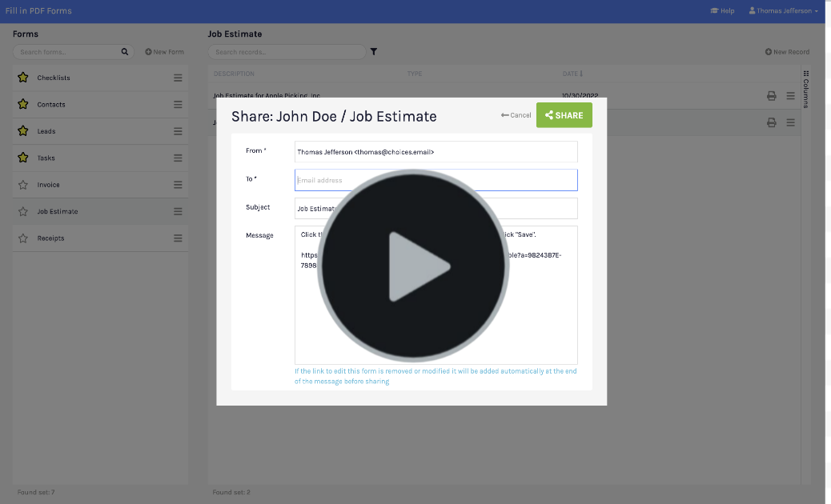Viewport: 831px width, 504px height.
Task: Open the Thomas Jefferson user dropdown
Action: pyautogui.click(x=783, y=11)
